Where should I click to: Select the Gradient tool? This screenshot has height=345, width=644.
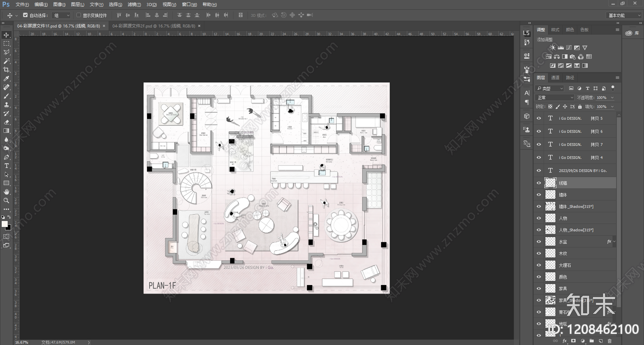coord(6,131)
